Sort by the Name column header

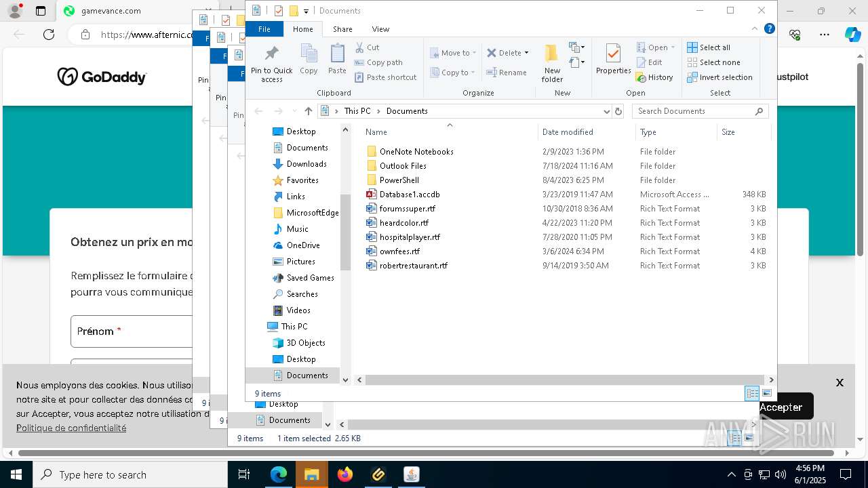coord(449,132)
